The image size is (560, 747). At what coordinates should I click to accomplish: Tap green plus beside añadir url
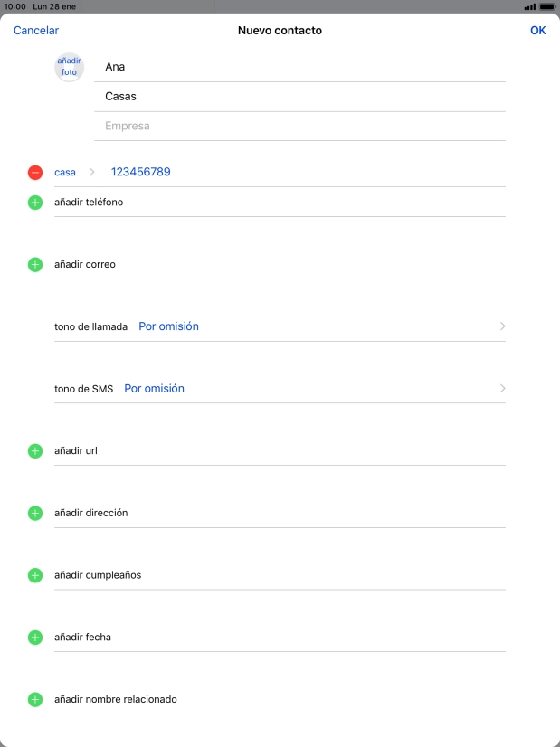pos(35,450)
